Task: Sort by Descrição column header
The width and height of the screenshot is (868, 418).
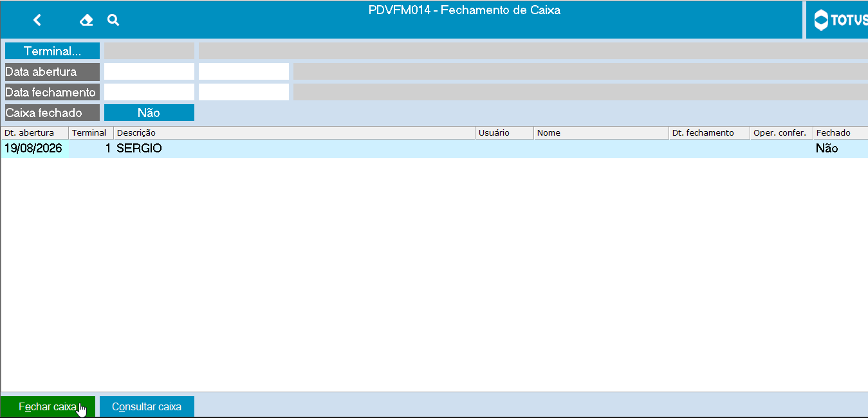Action: tap(295, 132)
